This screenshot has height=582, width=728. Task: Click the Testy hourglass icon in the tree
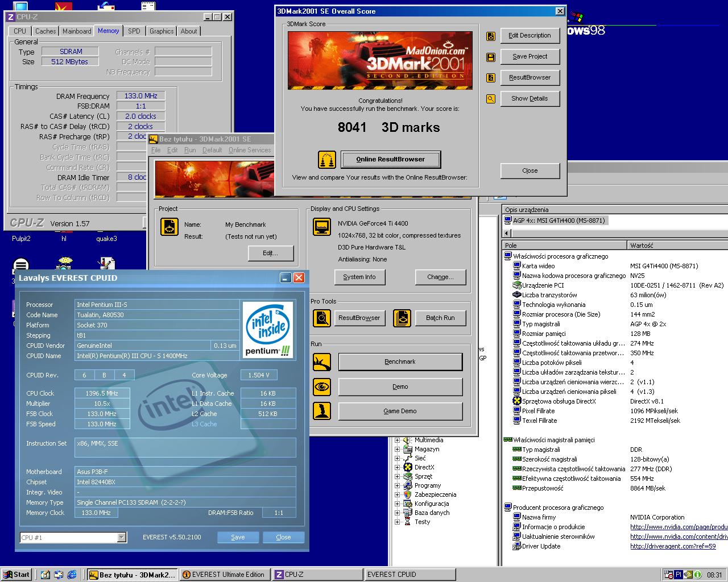(x=408, y=522)
